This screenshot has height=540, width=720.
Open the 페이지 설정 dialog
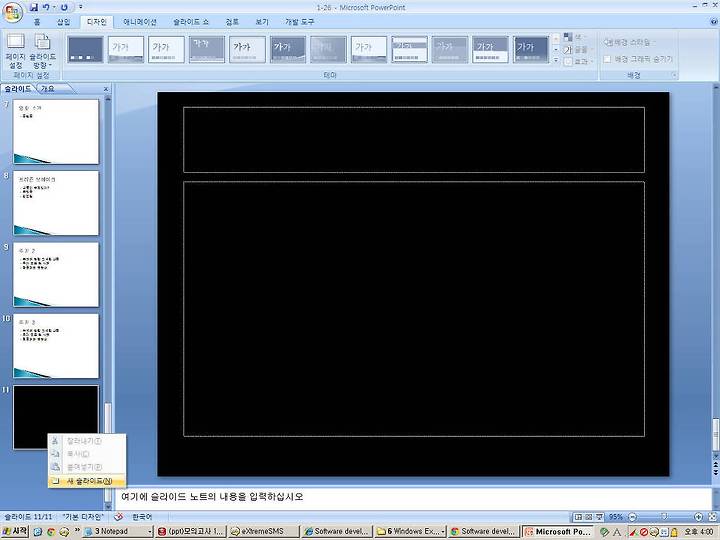[16, 51]
